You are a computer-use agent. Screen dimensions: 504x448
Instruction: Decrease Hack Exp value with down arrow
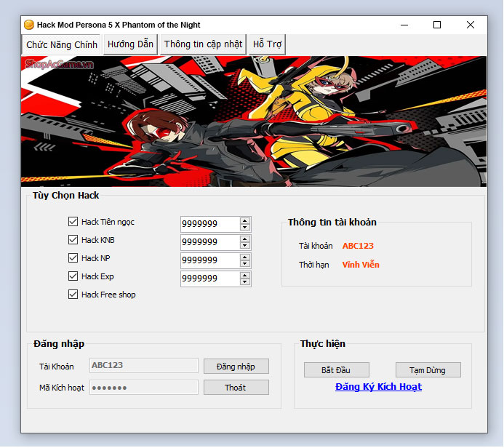(245, 282)
